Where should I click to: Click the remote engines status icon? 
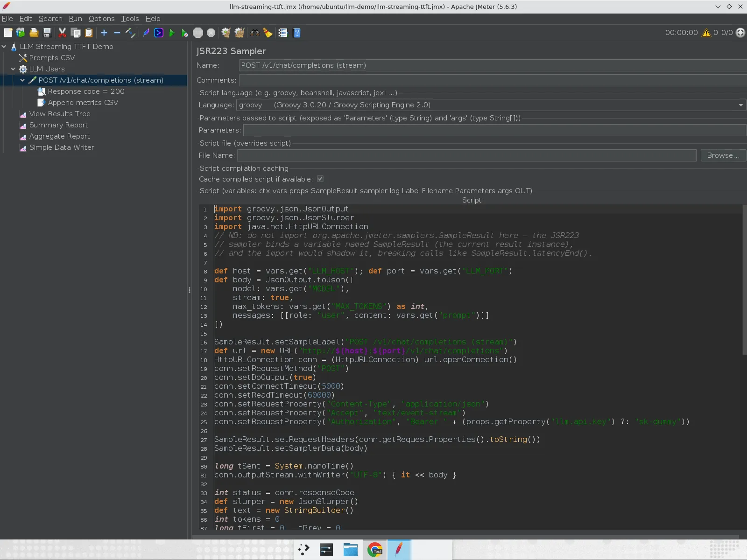[740, 33]
